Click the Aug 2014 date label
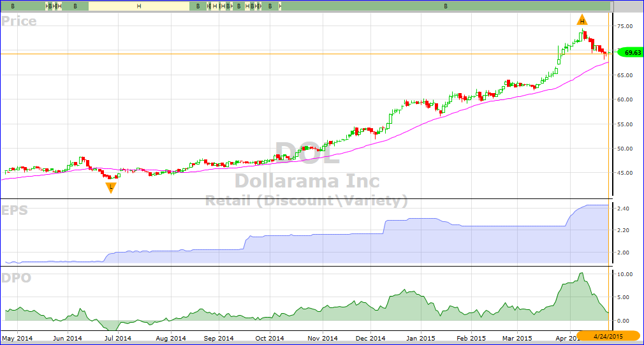Image resolution: width=644 pixels, height=345 pixels. [171, 339]
